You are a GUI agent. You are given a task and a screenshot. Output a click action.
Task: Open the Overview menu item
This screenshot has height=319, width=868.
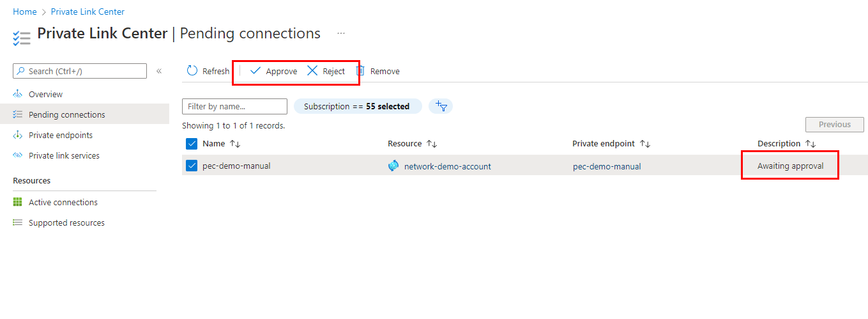[45, 94]
